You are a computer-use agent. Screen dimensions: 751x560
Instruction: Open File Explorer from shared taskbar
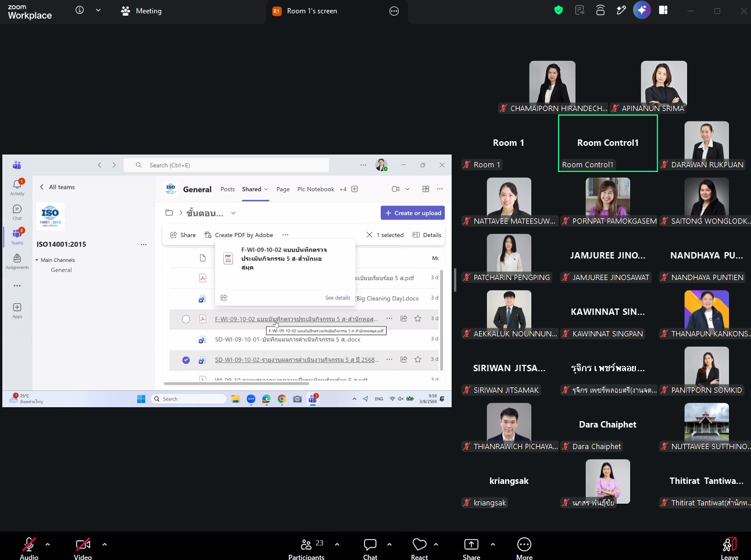(x=235, y=399)
